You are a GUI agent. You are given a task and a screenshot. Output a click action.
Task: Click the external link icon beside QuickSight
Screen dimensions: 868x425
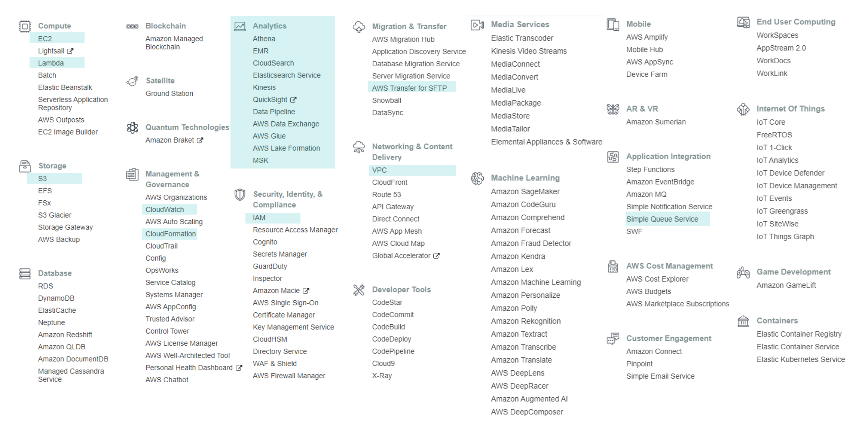pos(293,100)
